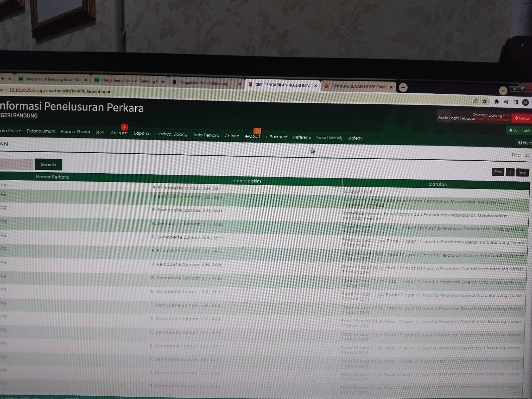
Task: Open the browser profile avatar M
Action: [525, 102]
